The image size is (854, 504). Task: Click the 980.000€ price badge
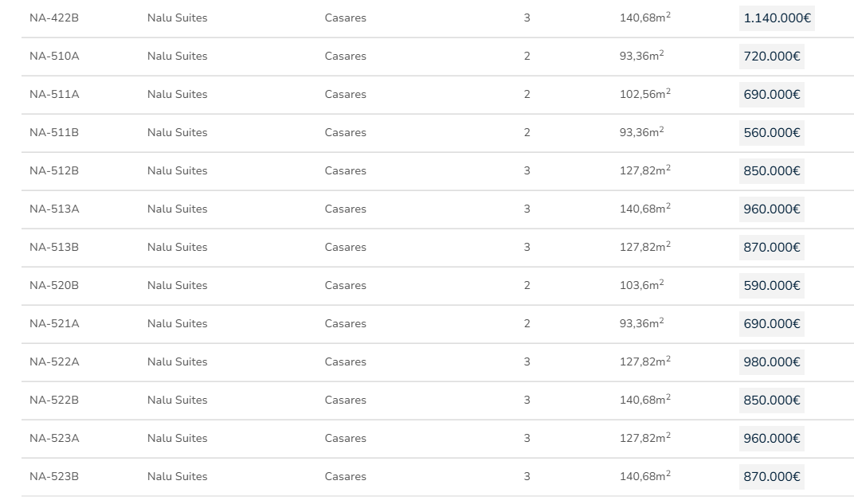point(771,362)
